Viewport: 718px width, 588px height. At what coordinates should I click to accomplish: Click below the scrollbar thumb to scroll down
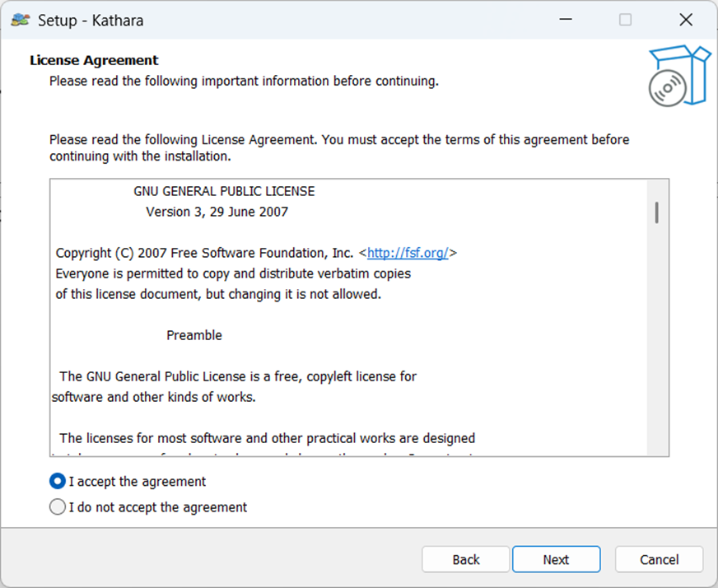coord(656,346)
